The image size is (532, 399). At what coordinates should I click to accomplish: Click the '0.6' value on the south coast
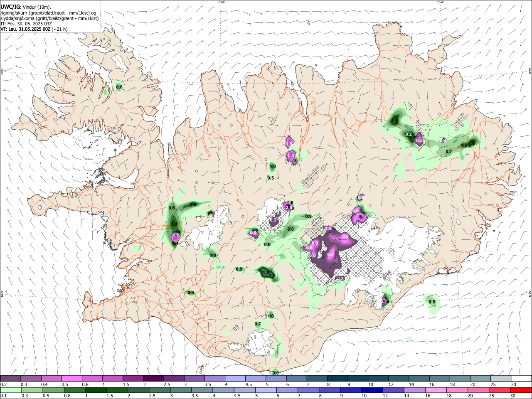[x=275, y=373]
